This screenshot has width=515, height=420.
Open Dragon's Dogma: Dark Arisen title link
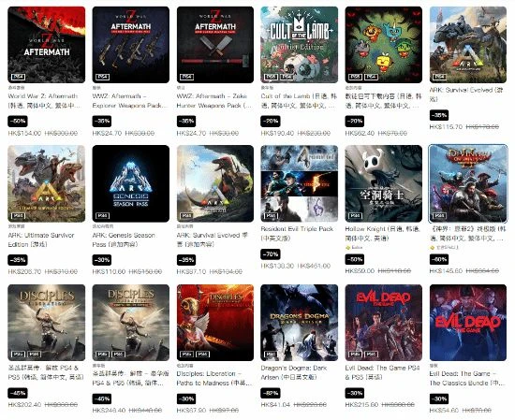(x=294, y=372)
